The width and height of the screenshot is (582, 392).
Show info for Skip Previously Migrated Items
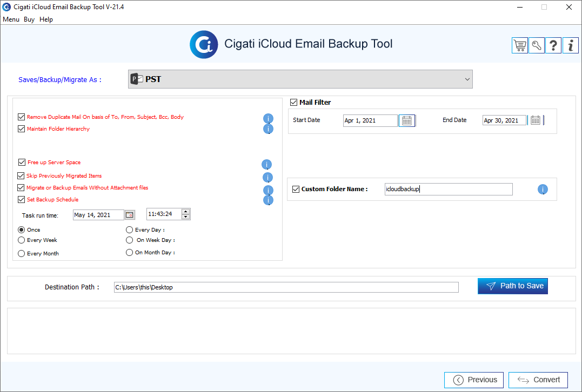click(267, 177)
